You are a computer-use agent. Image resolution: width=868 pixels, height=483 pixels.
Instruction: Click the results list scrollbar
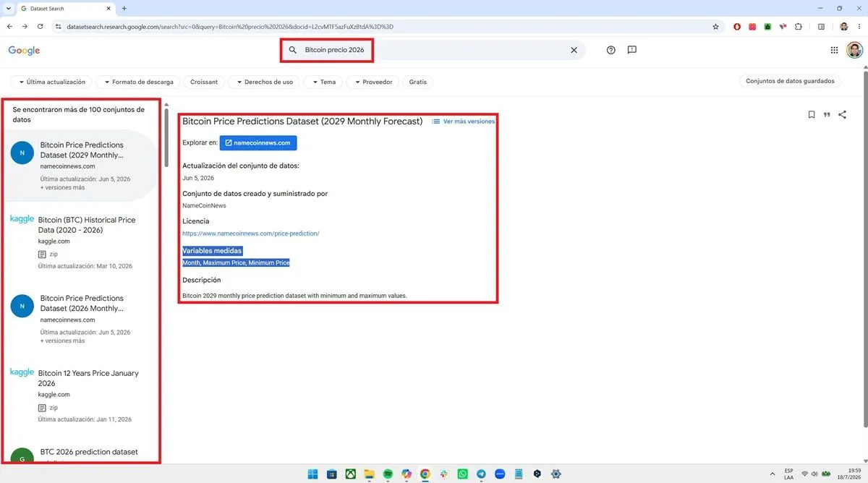tap(166, 137)
